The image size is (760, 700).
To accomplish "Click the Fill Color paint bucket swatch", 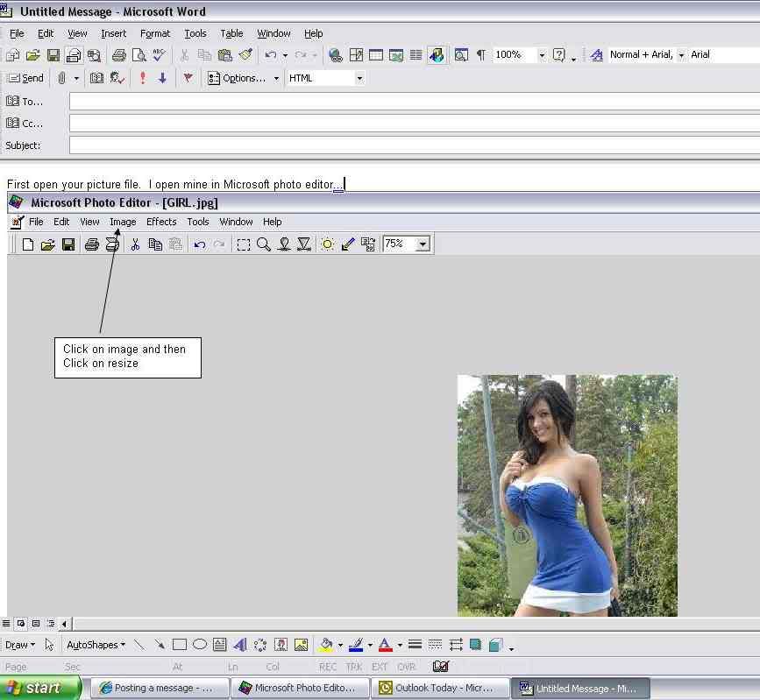I will pyautogui.click(x=327, y=645).
